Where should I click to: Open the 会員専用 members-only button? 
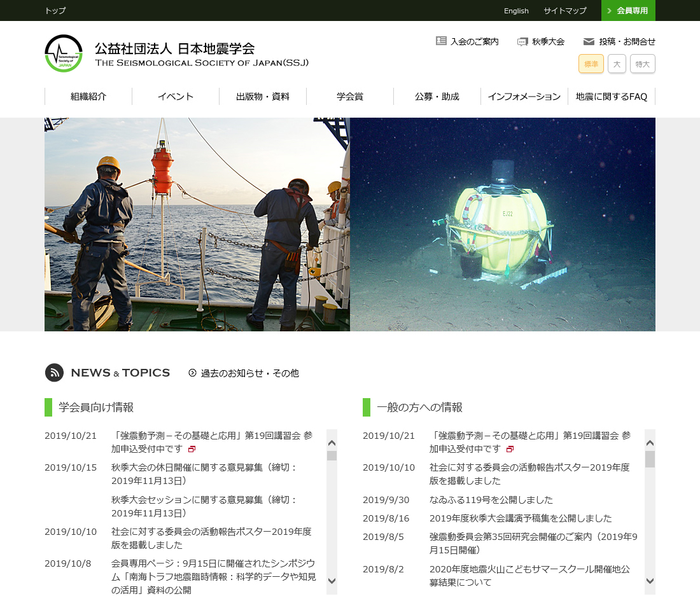pyautogui.click(x=628, y=11)
